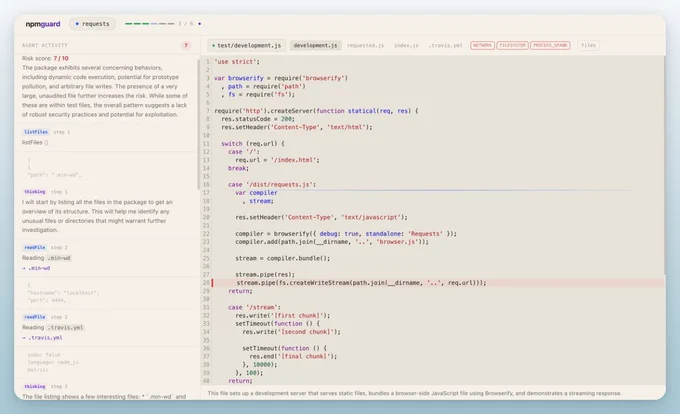Click line number 16 in the gutter
The width and height of the screenshot is (680, 414).
(x=206, y=185)
